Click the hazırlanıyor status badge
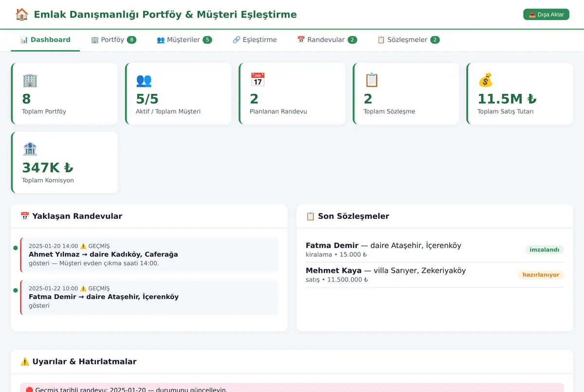This screenshot has width=584, height=392. pyautogui.click(x=541, y=275)
